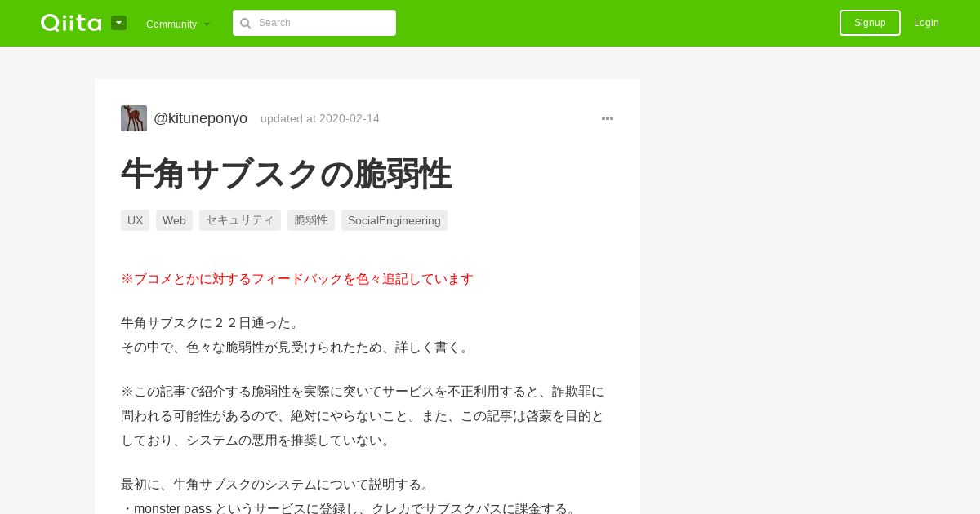Screen dimensions: 980x514
Task: Click the line starting その中で、色々な脆弱性
Action: (297, 348)
